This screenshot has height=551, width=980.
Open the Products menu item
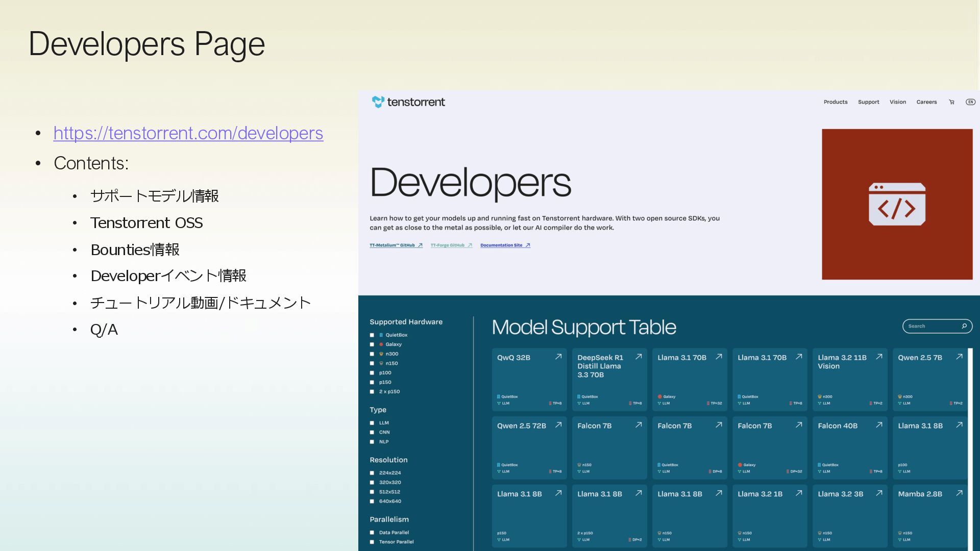click(835, 102)
